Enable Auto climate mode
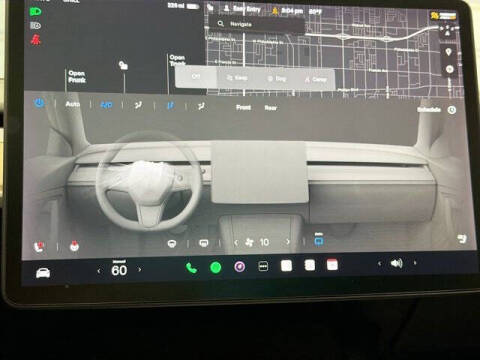480x360 pixels. point(72,104)
